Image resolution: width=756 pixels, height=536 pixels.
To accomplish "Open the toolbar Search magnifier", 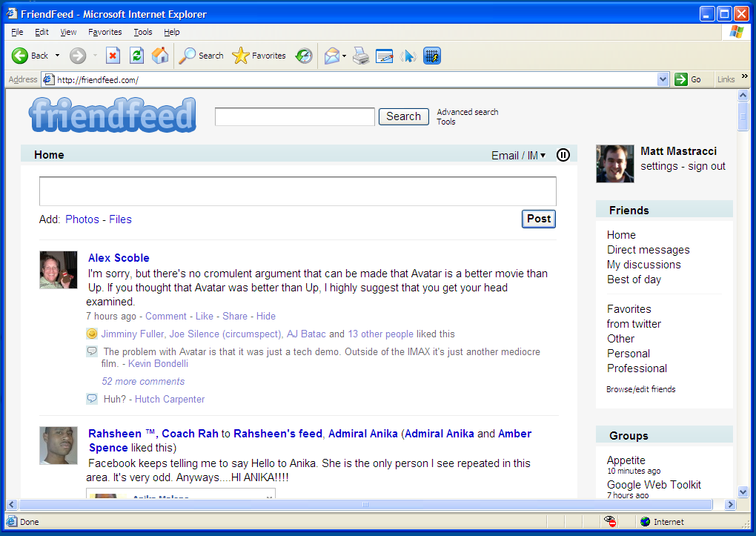I will point(187,56).
